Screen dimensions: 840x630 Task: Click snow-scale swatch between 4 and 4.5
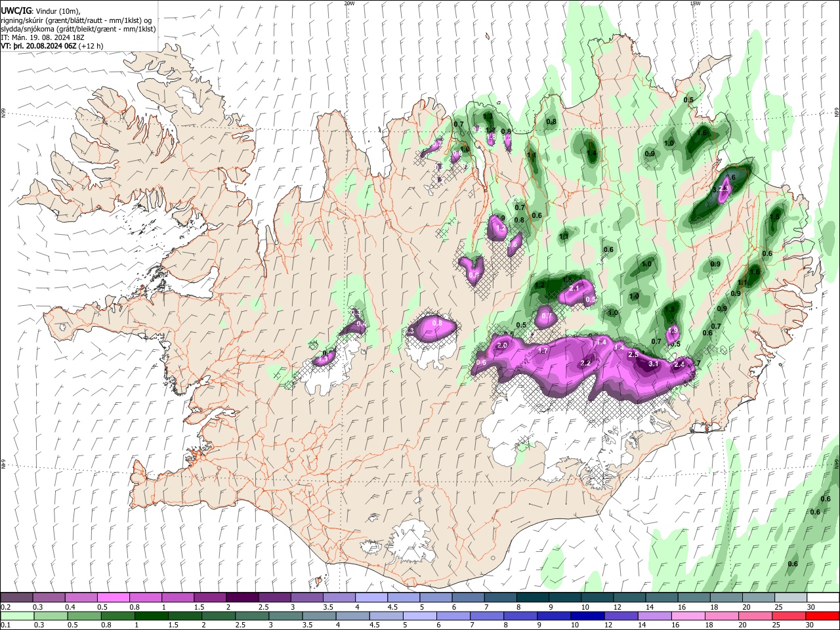pyautogui.click(x=371, y=598)
